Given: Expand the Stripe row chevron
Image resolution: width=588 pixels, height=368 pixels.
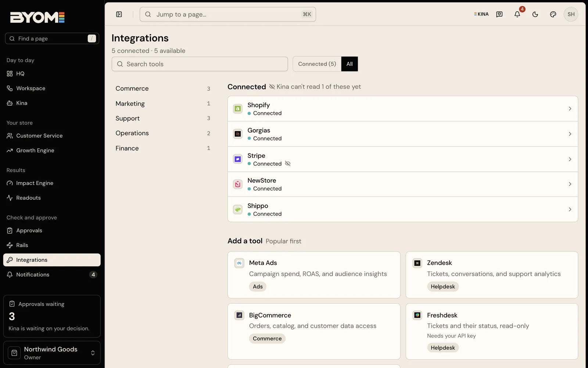Looking at the screenshot, I should (570, 159).
